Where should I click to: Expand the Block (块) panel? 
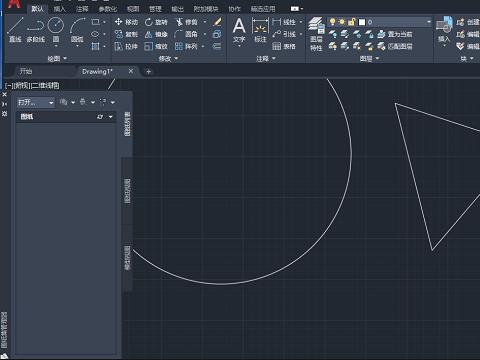[x=467, y=59]
